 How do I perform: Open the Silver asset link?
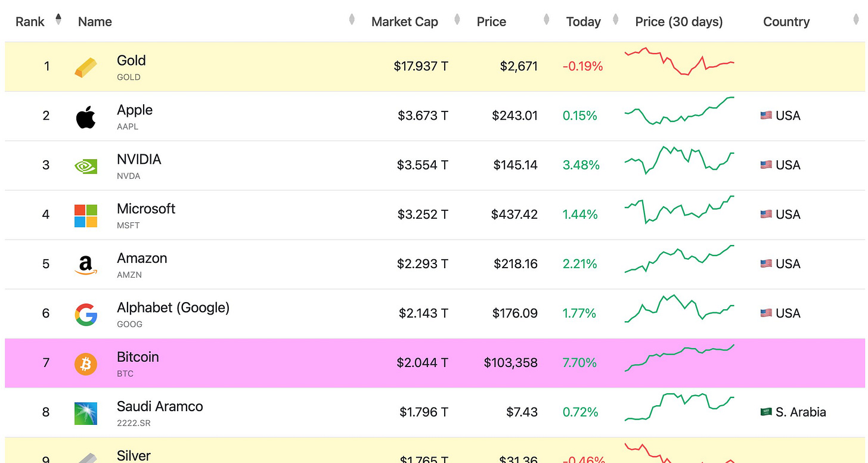coord(134,456)
